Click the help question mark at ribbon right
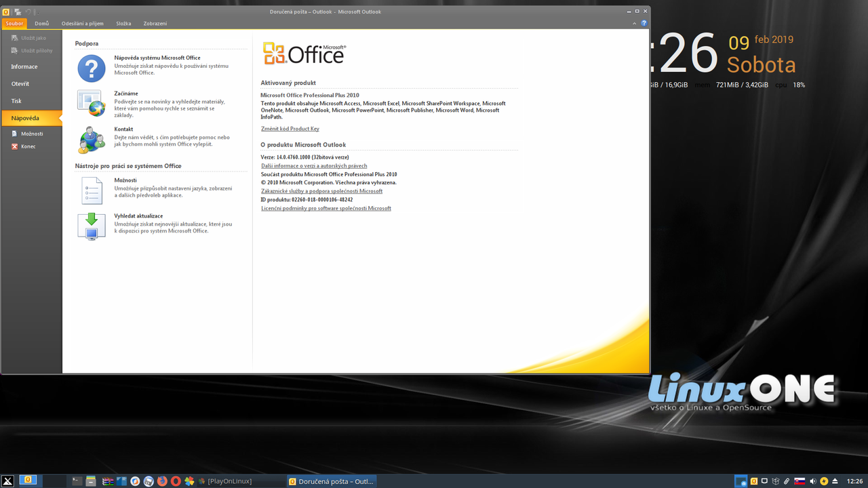The image size is (868, 488). (x=644, y=23)
